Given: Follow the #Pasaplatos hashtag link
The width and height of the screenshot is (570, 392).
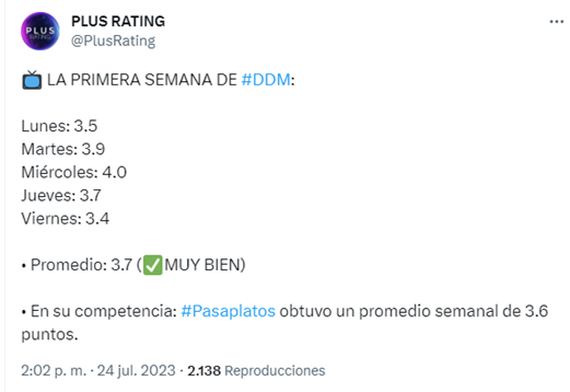Looking at the screenshot, I should click(x=228, y=311).
